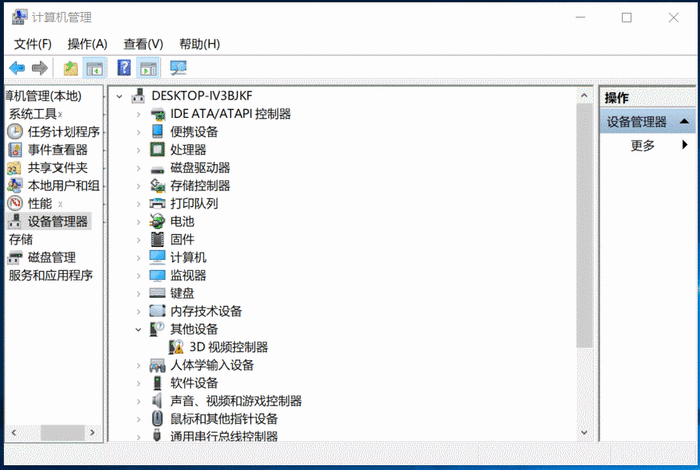Viewport: 700px width, 470px height.
Task: Collapse the DESKTOP-IV3BJKF root node
Action: [x=119, y=96]
